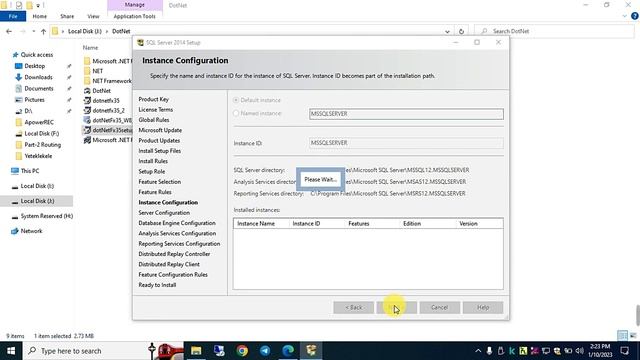The image size is (640, 360).
Task: Open Telegram from the taskbar
Action: (x=265, y=351)
